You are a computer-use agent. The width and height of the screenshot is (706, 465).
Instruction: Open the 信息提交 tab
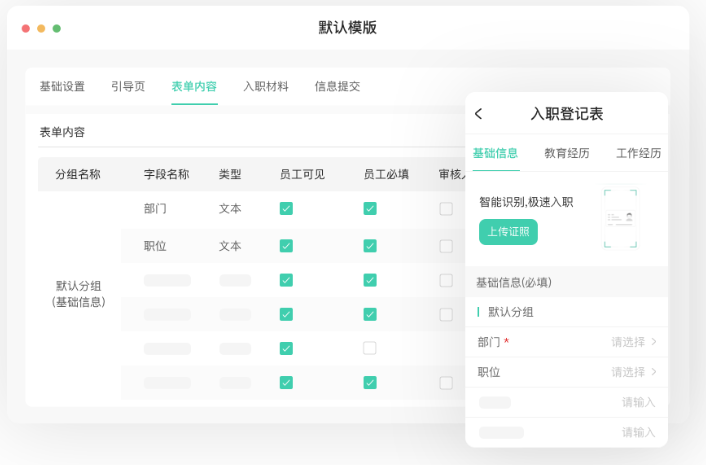(337, 86)
